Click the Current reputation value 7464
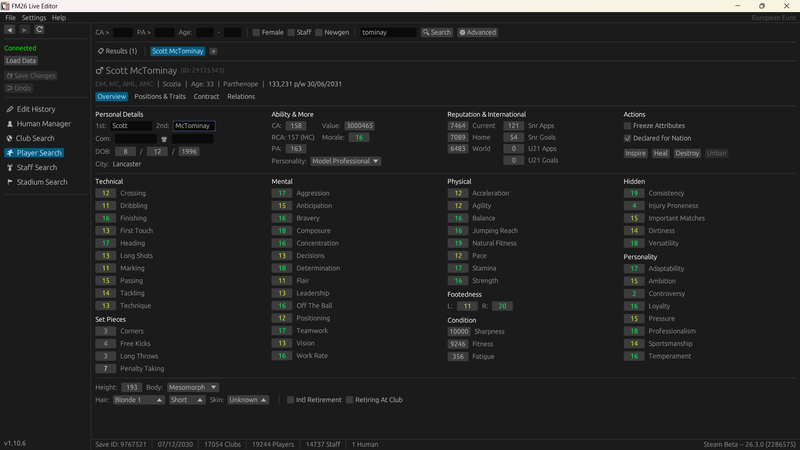 pyautogui.click(x=457, y=126)
